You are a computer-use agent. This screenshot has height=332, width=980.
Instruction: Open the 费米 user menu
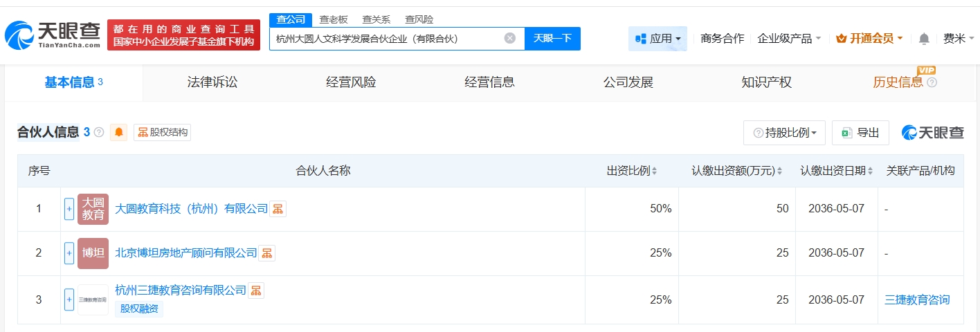pyautogui.click(x=958, y=39)
